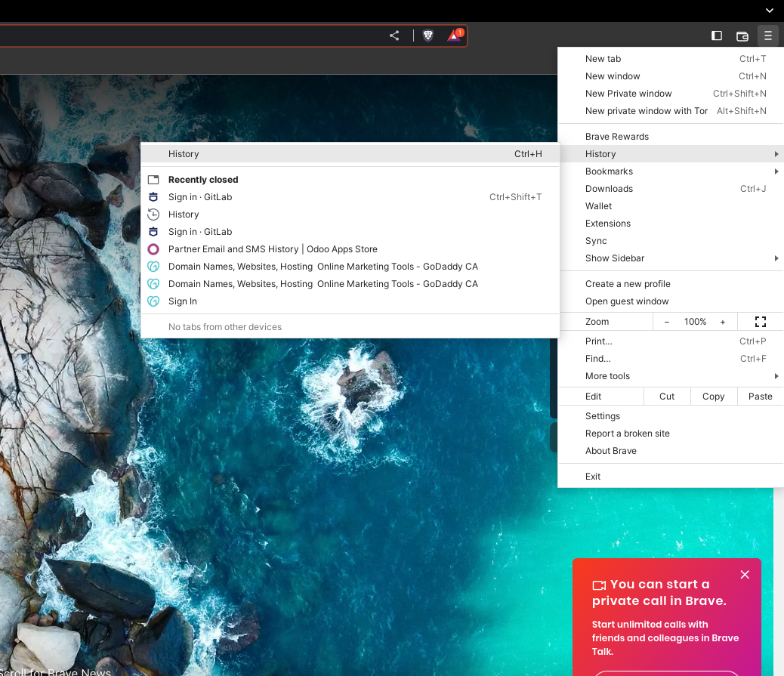Image resolution: width=784 pixels, height=676 pixels.
Task: Expand the History submenu arrow
Action: tap(776, 154)
